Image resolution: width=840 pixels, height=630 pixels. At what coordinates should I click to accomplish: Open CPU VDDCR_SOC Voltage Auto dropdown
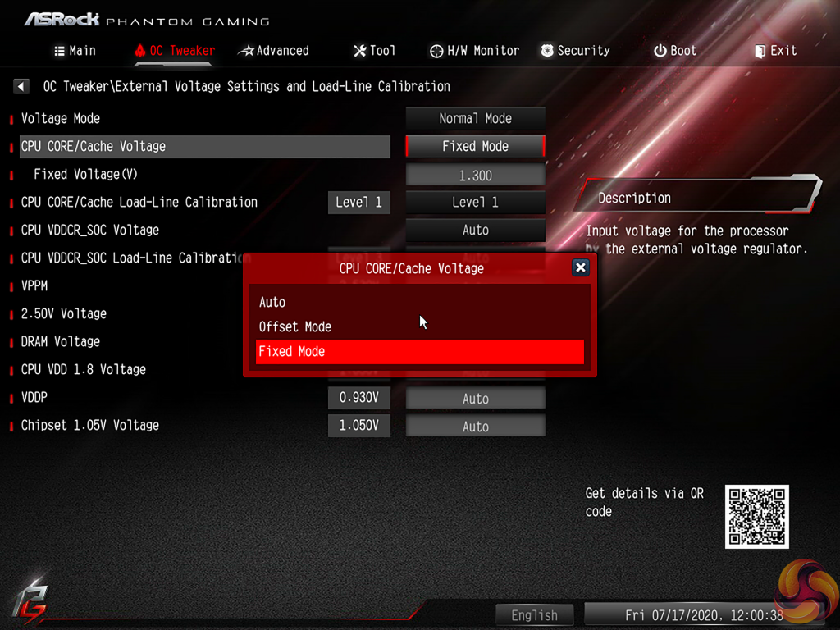tap(475, 231)
